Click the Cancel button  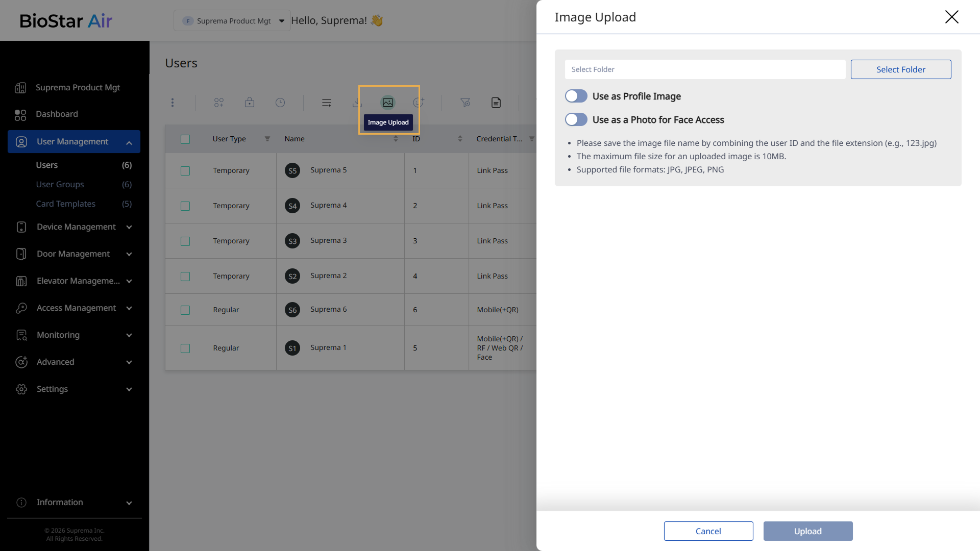point(708,531)
